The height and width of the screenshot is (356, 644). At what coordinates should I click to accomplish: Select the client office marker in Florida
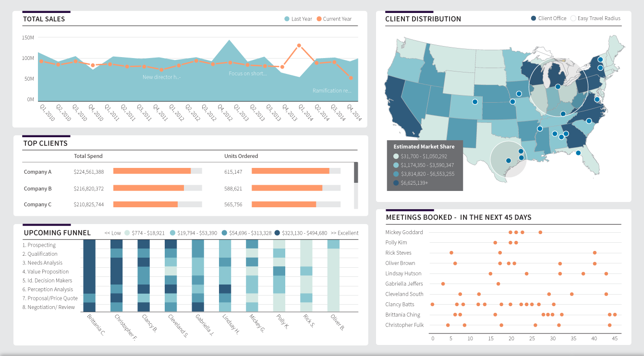[x=578, y=153]
